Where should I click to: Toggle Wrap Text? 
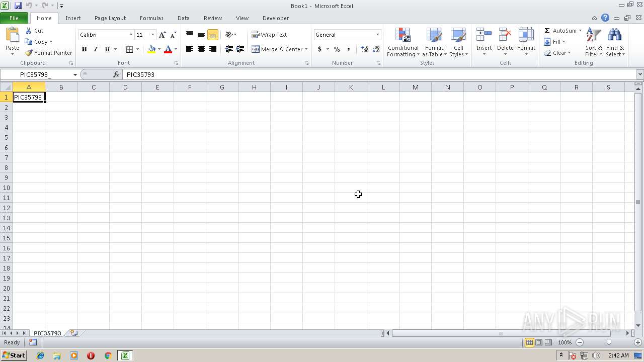(x=270, y=35)
